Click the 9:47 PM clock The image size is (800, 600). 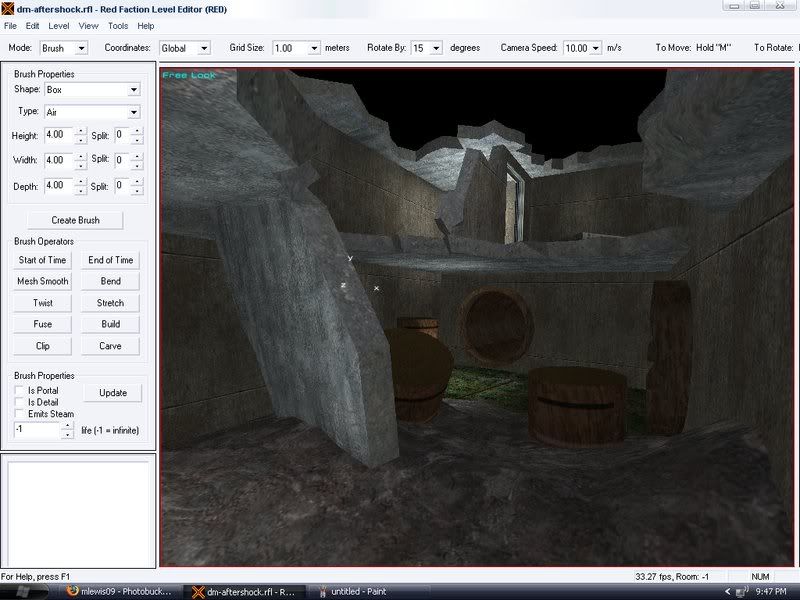point(771,592)
